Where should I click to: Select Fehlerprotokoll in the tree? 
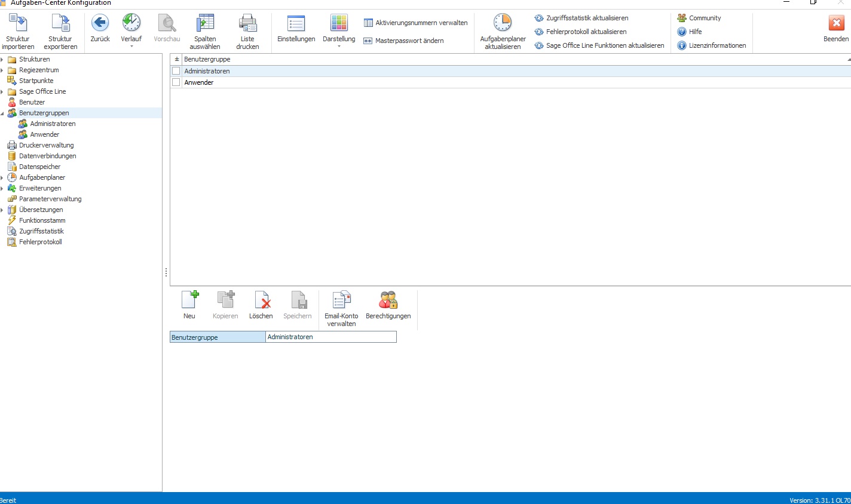pos(41,242)
